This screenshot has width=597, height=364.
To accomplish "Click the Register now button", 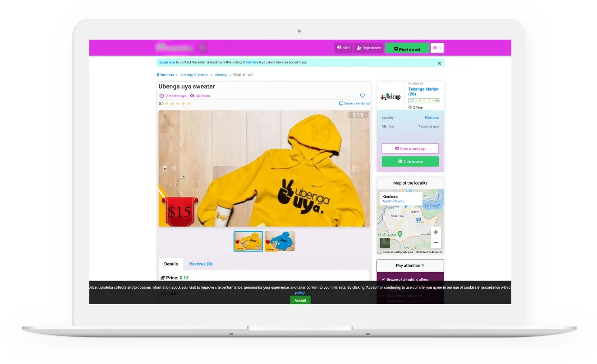I will tap(368, 48).
